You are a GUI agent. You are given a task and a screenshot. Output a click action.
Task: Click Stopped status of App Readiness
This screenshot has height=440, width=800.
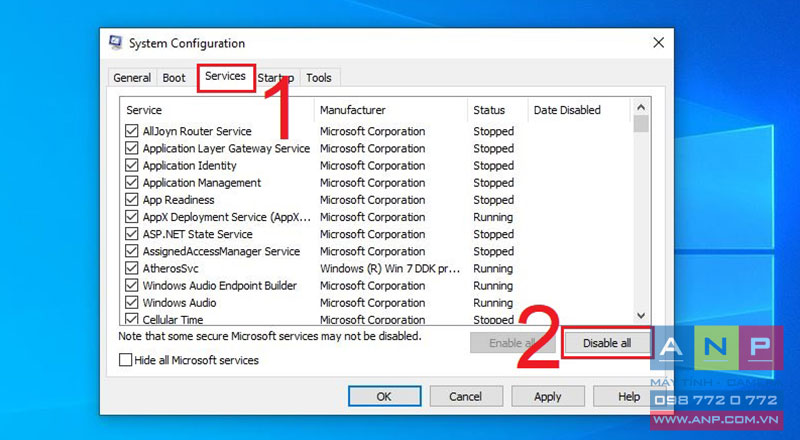pos(493,200)
